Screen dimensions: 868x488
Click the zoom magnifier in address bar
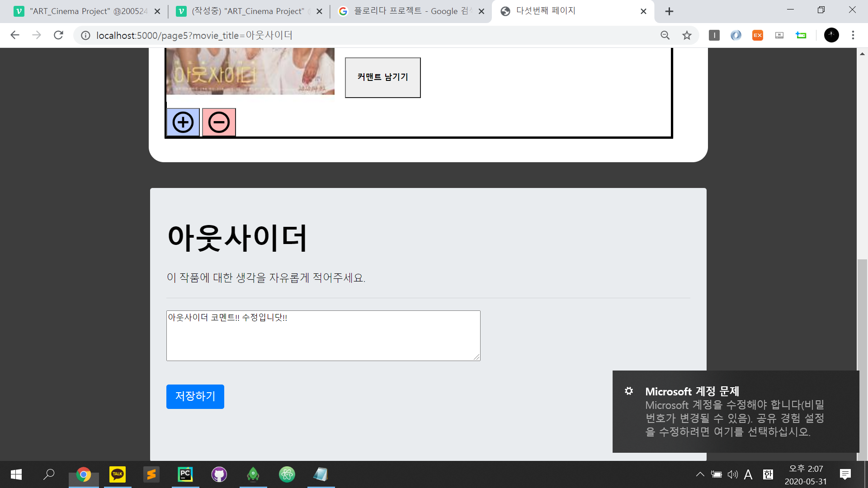pyautogui.click(x=665, y=35)
